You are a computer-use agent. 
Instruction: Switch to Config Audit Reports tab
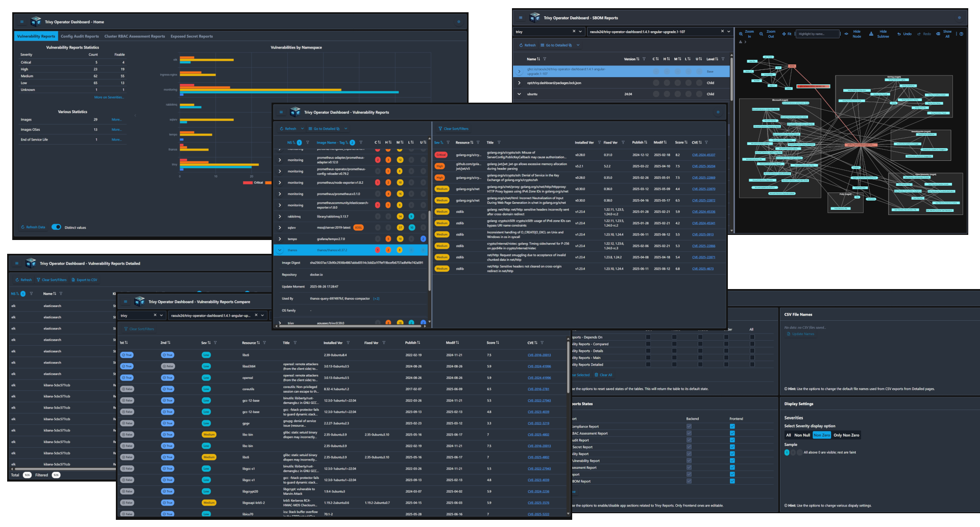coord(80,36)
